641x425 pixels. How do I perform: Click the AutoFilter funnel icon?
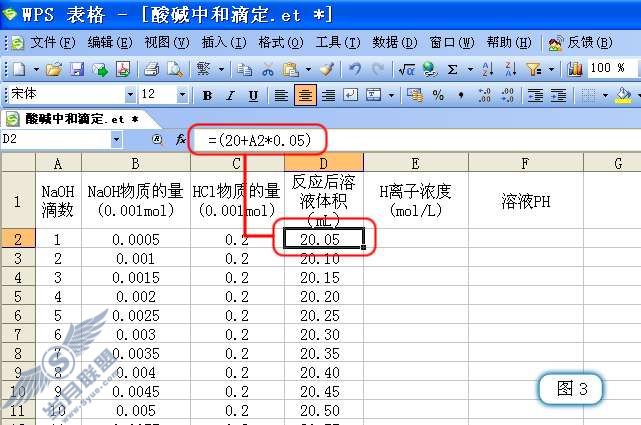[x=534, y=69]
